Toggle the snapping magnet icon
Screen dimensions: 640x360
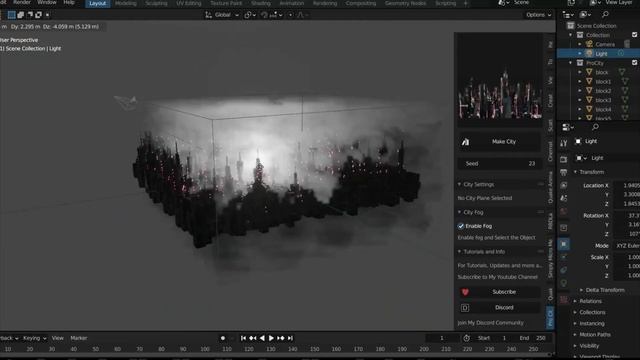point(264,15)
